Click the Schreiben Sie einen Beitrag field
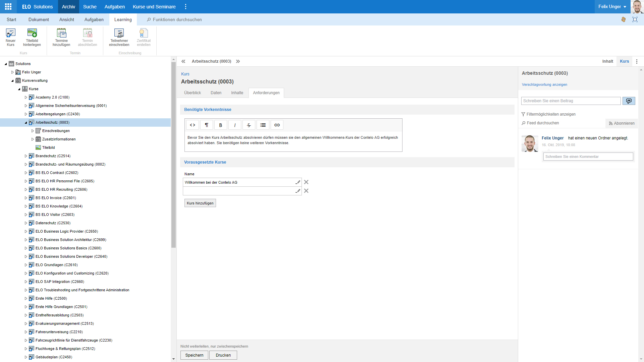 [571, 101]
